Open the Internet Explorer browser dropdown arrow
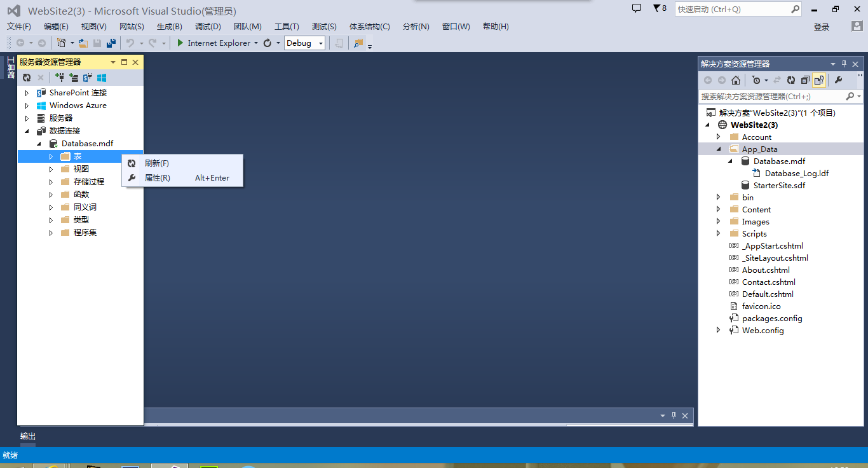The height and width of the screenshot is (468, 868). [256, 43]
